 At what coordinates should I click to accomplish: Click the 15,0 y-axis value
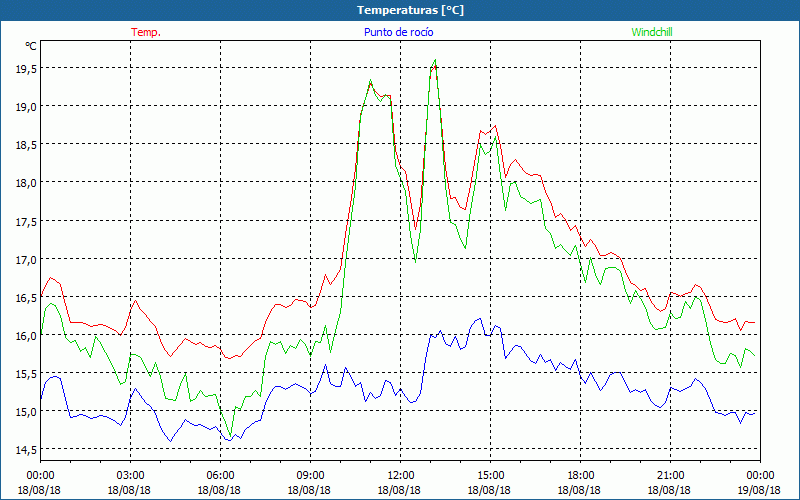coord(26,411)
